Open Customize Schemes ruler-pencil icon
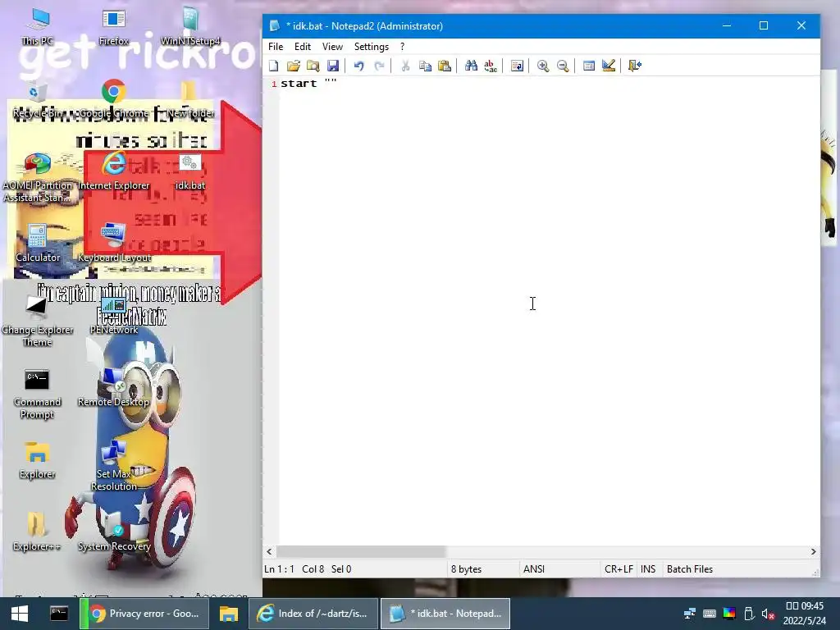 (609, 66)
